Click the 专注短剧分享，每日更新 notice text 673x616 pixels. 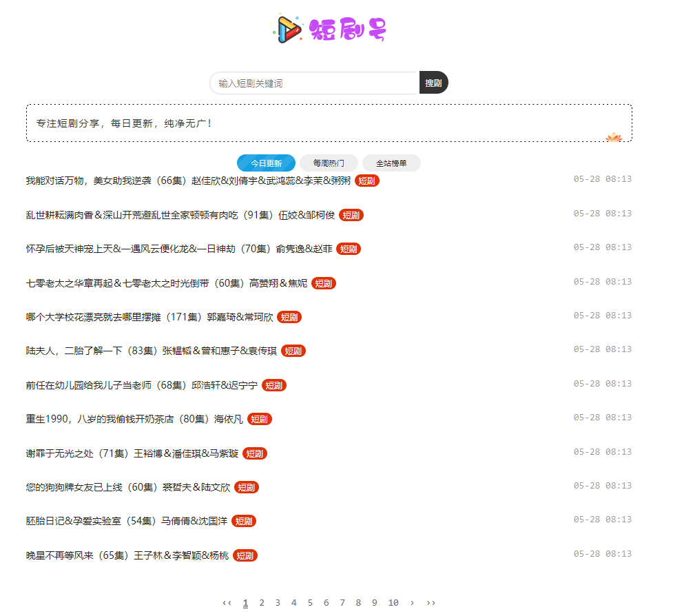[x=123, y=123]
